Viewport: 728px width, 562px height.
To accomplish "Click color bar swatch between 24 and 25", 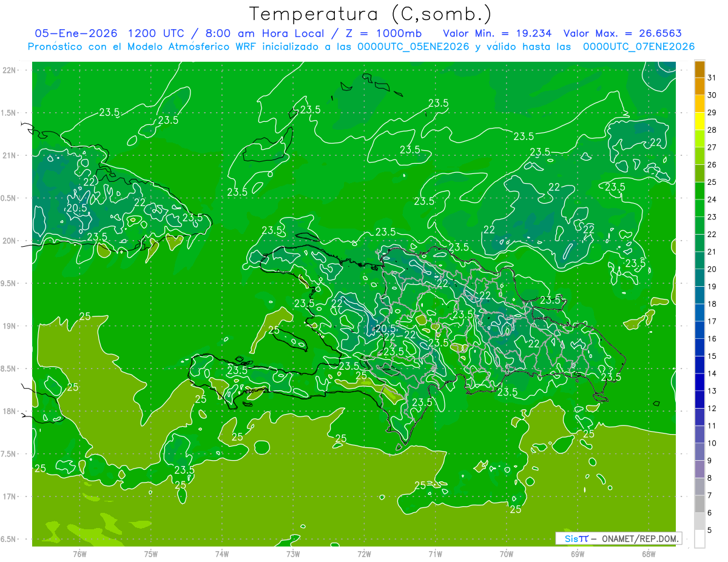I will (x=699, y=191).
